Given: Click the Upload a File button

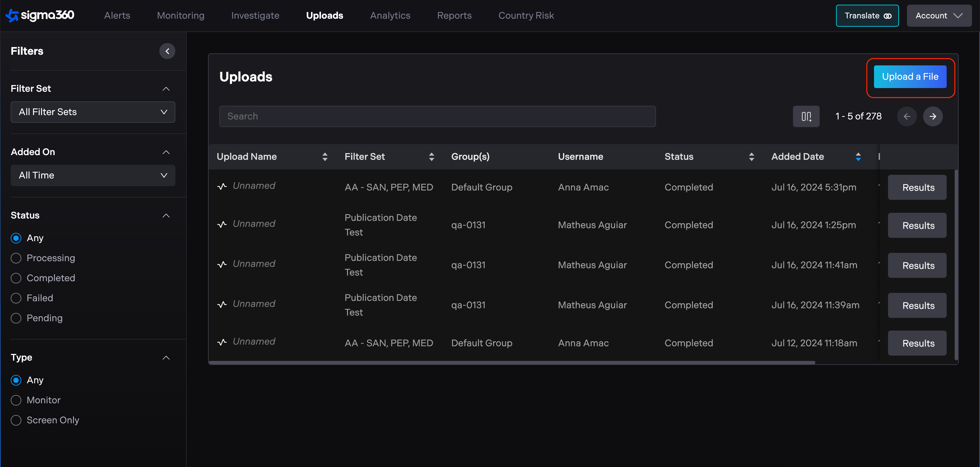Looking at the screenshot, I should coord(910,77).
